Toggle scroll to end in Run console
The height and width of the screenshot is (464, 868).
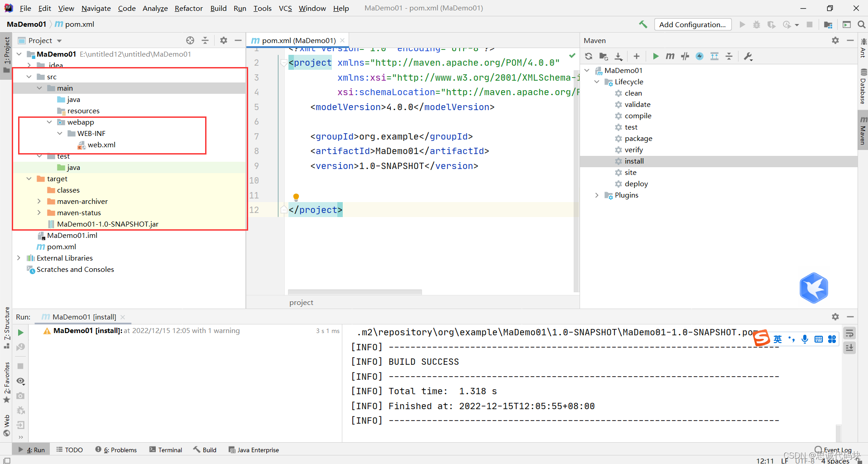850,348
